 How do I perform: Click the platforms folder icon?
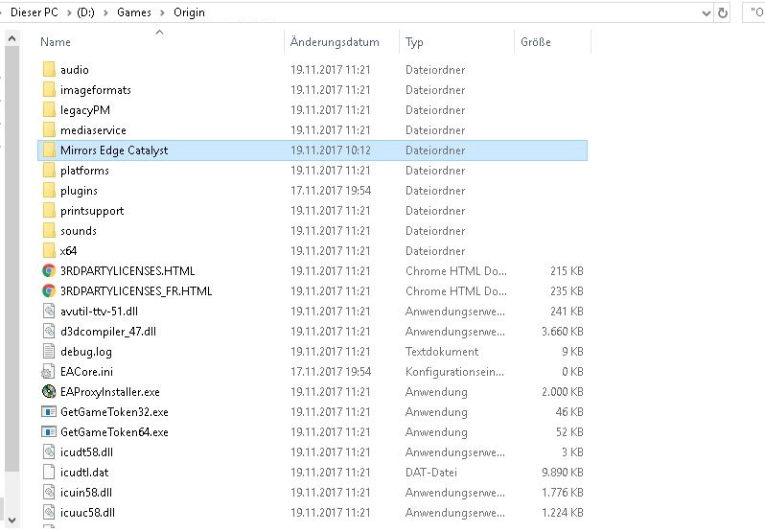pyautogui.click(x=49, y=171)
